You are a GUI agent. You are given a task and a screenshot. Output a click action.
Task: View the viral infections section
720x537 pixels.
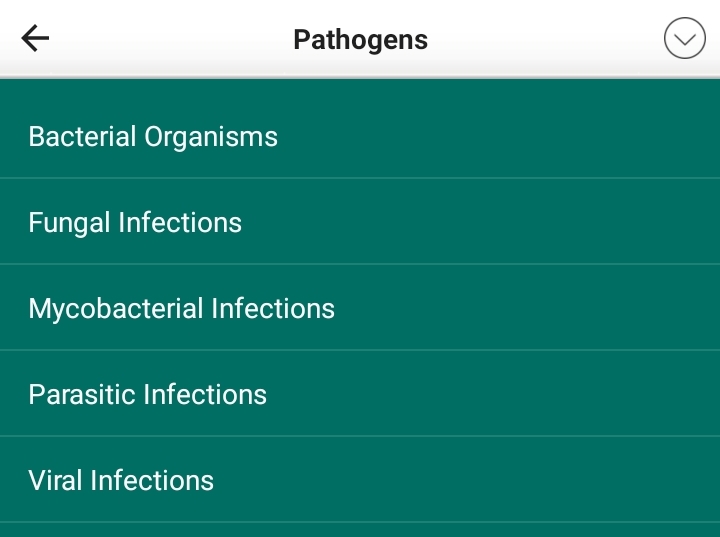coord(360,480)
